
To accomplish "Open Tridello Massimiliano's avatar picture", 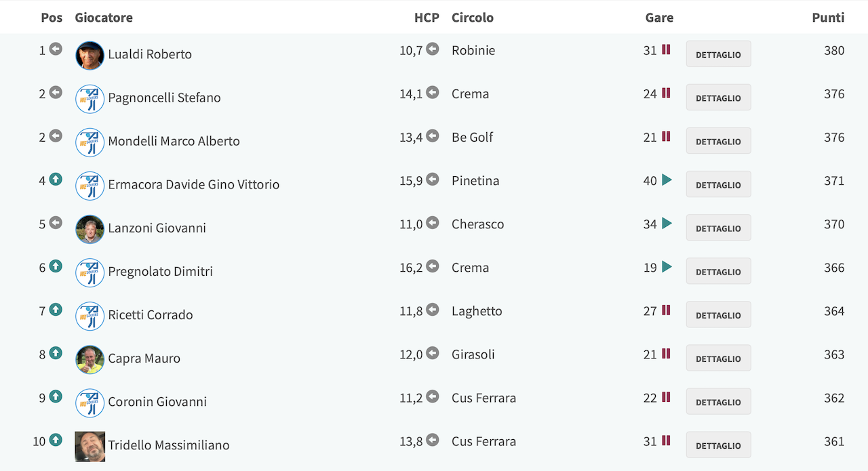I will point(90,447).
